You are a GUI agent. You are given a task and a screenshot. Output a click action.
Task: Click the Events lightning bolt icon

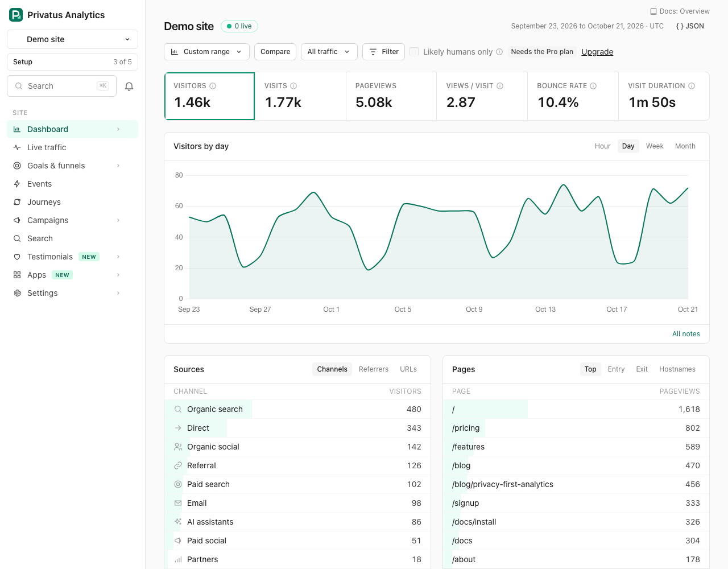coord(17,184)
